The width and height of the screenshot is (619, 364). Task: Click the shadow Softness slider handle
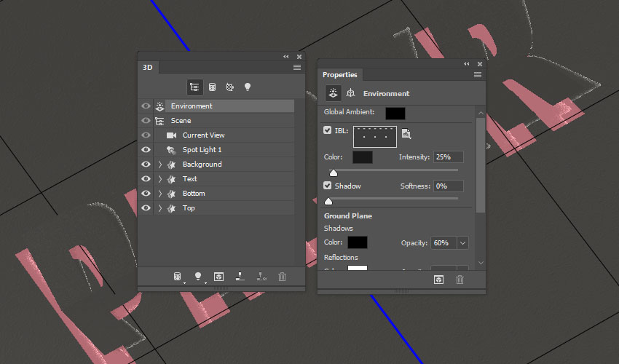328,202
